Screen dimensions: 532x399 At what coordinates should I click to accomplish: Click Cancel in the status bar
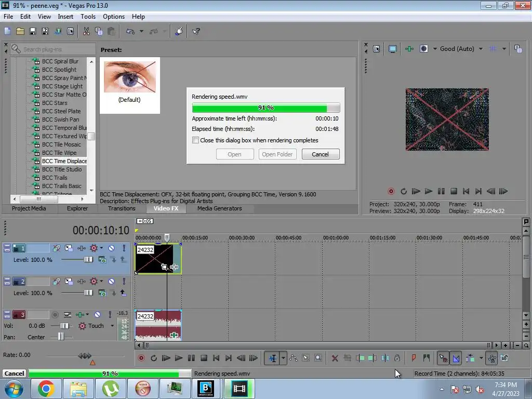click(x=14, y=373)
